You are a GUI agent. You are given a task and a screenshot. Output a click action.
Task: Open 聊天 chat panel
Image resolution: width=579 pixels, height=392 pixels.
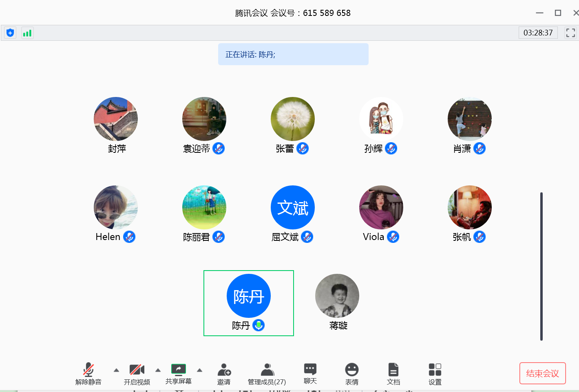coord(310,374)
